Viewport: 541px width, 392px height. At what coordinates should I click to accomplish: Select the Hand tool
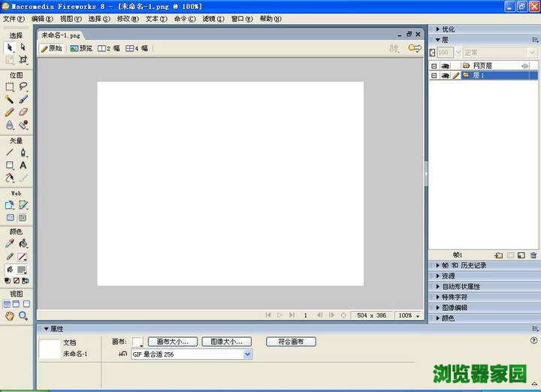(x=10, y=316)
